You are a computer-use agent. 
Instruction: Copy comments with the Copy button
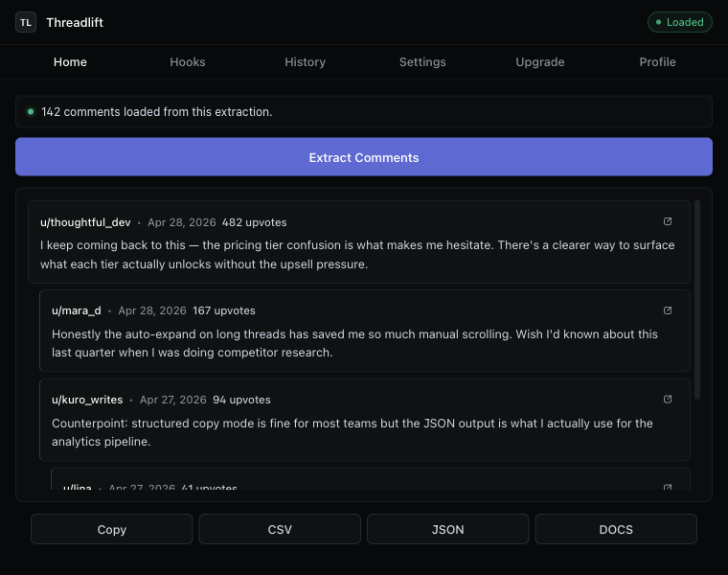111,529
